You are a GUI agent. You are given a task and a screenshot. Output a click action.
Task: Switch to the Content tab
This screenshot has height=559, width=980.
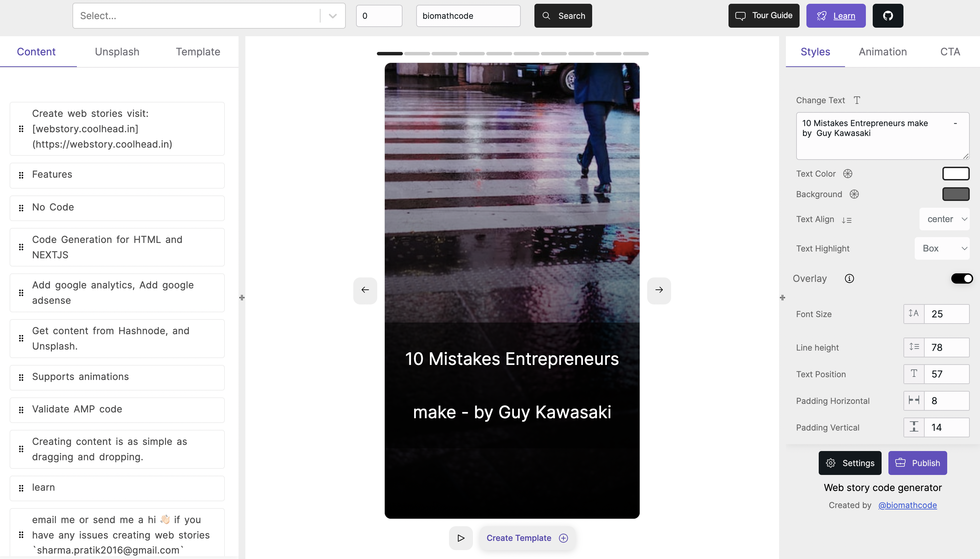coord(36,52)
